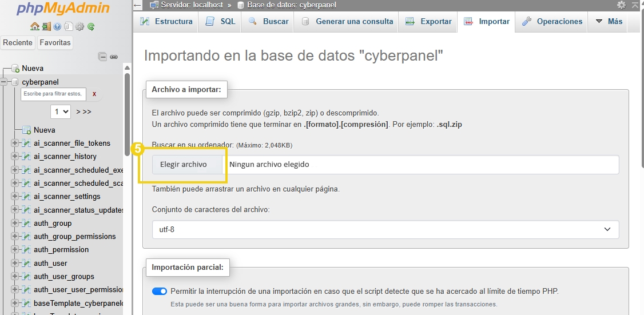Click the table icon of auth_user_groups
Screen dimensions: 644x315
coord(27,276)
